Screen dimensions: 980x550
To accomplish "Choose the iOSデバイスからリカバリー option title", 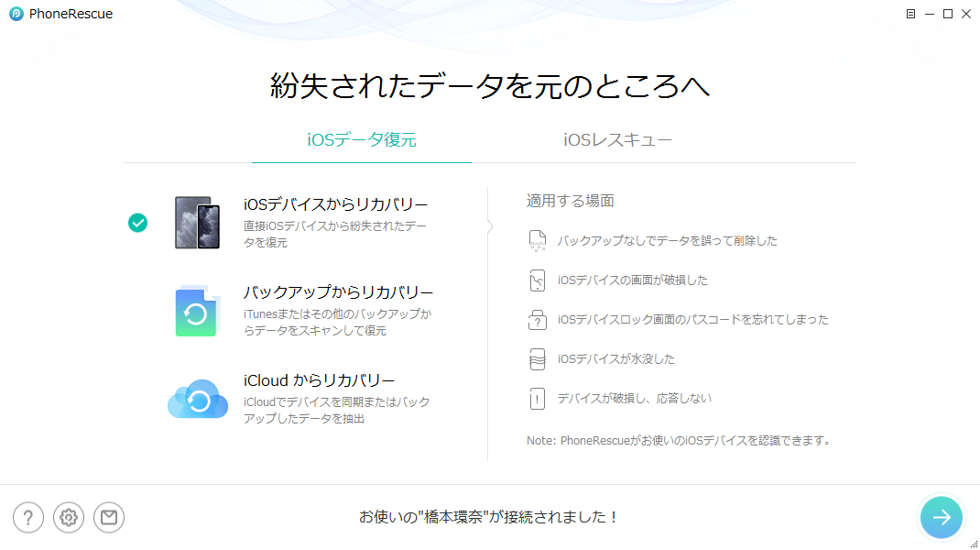I will [x=335, y=204].
